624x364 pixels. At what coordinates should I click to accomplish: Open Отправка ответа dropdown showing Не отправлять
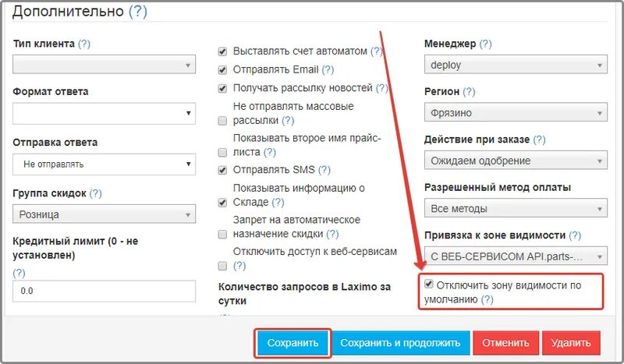104,164
